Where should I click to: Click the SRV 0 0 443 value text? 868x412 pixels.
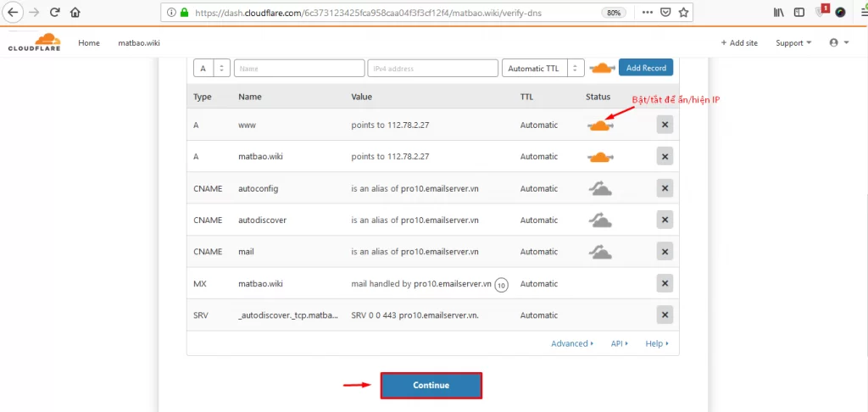tap(415, 315)
